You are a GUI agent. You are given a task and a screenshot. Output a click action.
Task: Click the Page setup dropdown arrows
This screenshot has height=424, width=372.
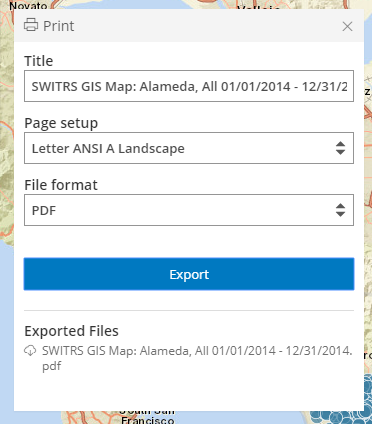(340, 148)
